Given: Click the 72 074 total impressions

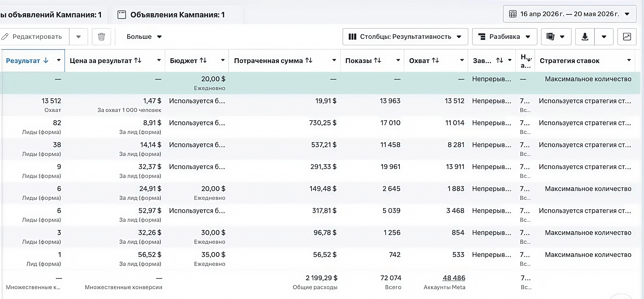Looking at the screenshot, I should click(x=391, y=278).
